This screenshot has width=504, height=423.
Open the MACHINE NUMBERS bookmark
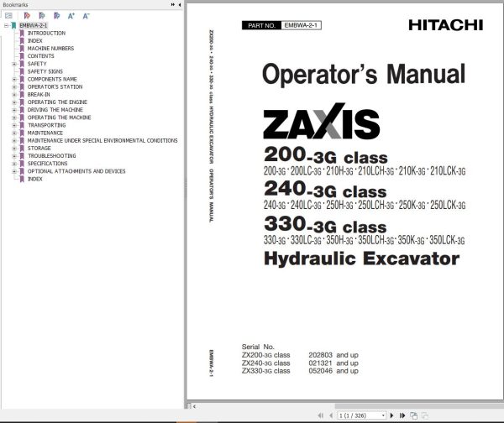tap(50, 49)
